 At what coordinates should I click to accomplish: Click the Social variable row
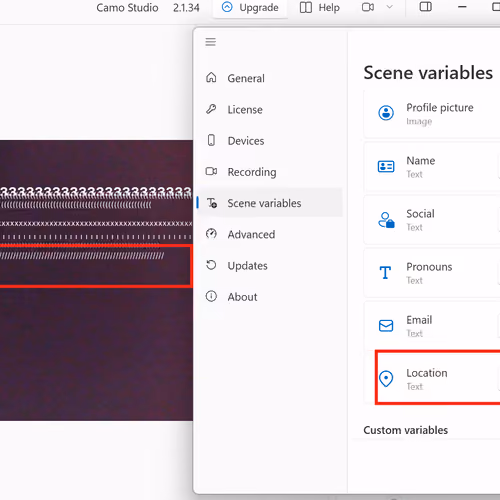pyautogui.click(x=432, y=220)
